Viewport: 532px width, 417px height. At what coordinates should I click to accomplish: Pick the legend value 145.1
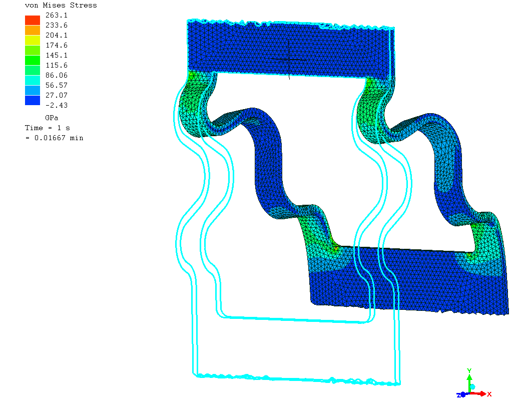57,55
